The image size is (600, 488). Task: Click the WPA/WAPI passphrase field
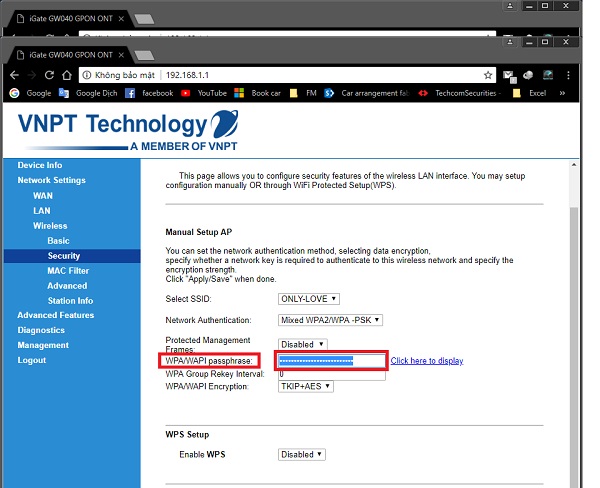pos(332,361)
